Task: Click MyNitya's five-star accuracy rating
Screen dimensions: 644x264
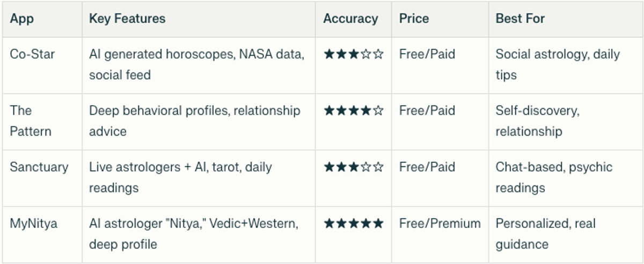Action: point(354,224)
